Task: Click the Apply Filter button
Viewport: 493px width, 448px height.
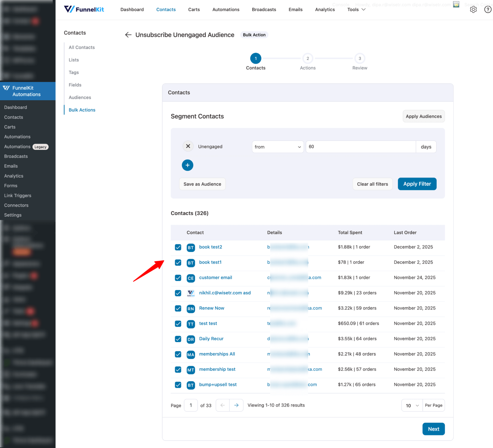Action: tap(417, 184)
